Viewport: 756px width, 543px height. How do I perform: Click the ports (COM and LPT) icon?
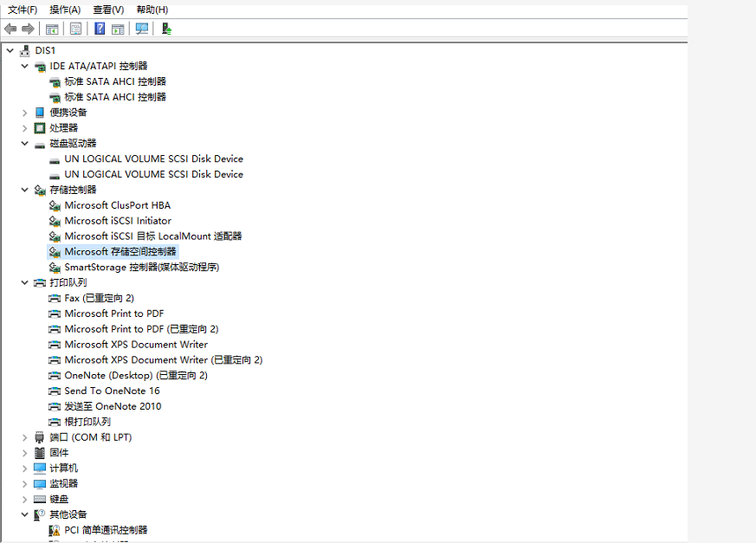[40, 437]
